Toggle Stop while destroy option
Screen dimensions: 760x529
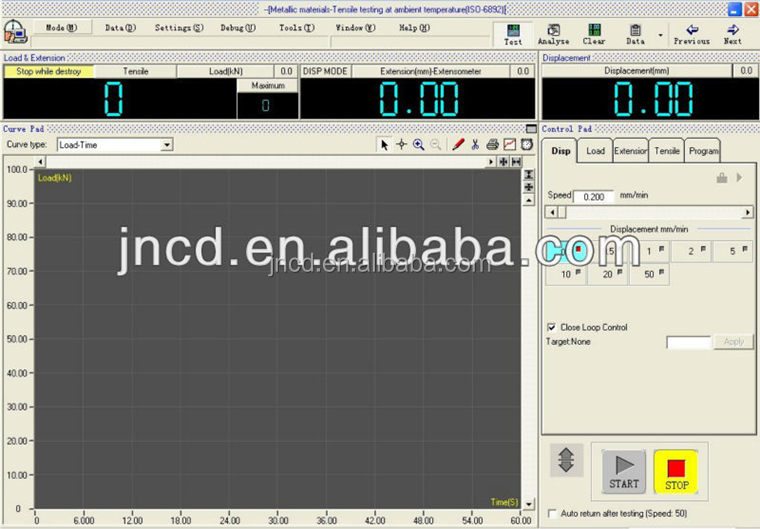[48, 71]
